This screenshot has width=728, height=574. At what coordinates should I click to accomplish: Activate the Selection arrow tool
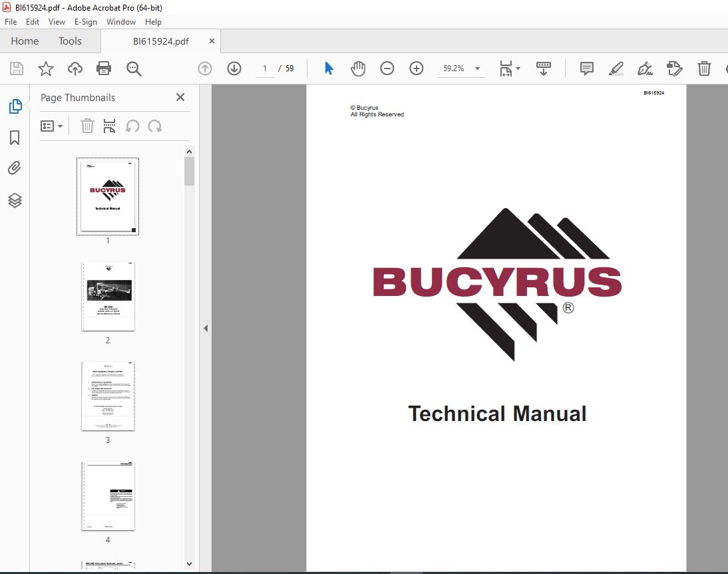(329, 69)
